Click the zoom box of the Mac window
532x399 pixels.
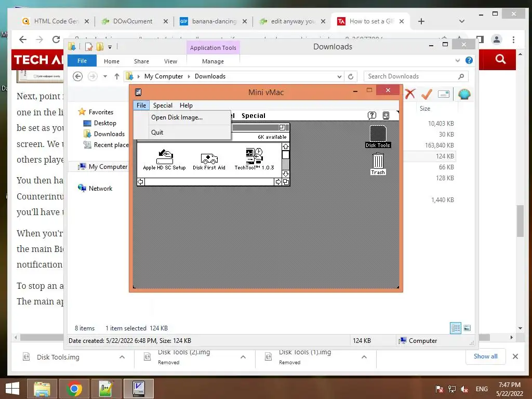(x=282, y=128)
